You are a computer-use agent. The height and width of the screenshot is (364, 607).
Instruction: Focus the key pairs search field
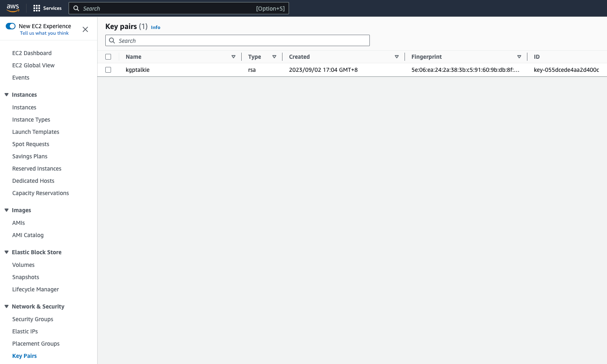pyautogui.click(x=238, y=40)
